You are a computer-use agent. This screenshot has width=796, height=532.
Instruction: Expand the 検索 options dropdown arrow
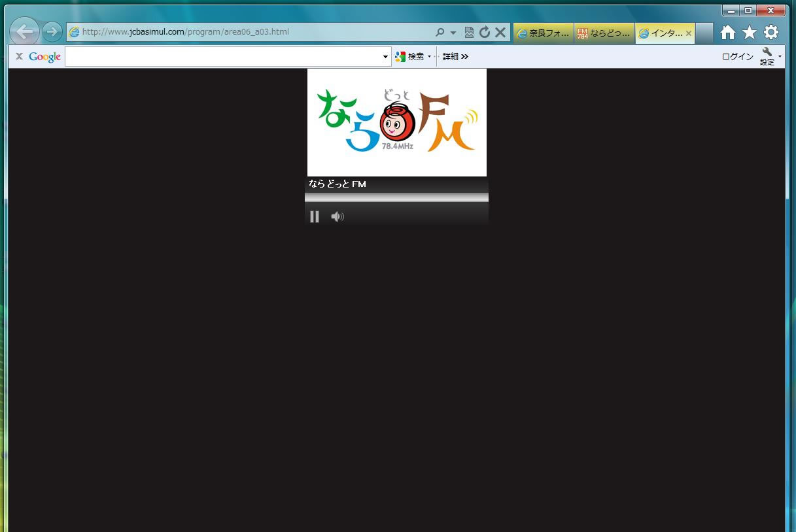coord(430,57)
